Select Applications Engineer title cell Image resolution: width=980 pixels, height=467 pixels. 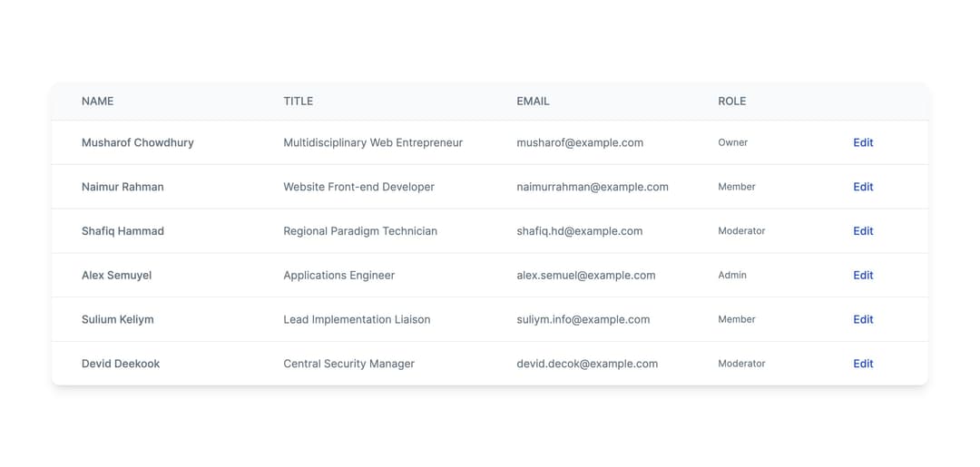pos(338,275)
